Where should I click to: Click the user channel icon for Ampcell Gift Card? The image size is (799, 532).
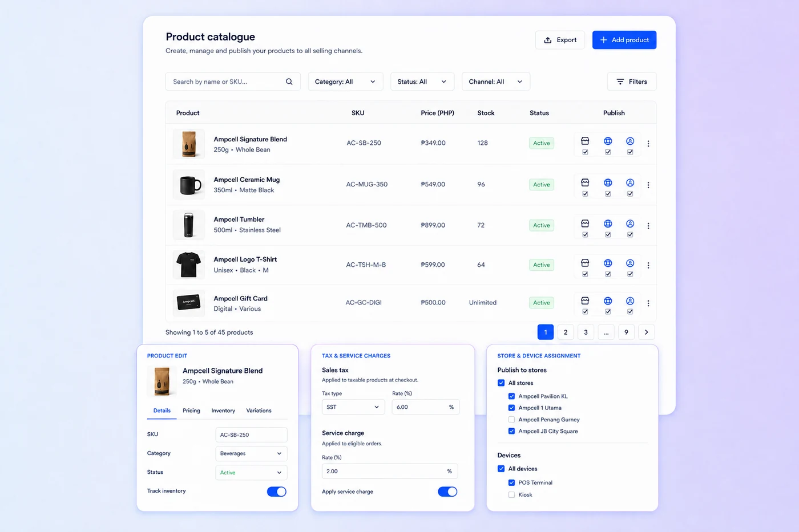(x=630, y=300)
